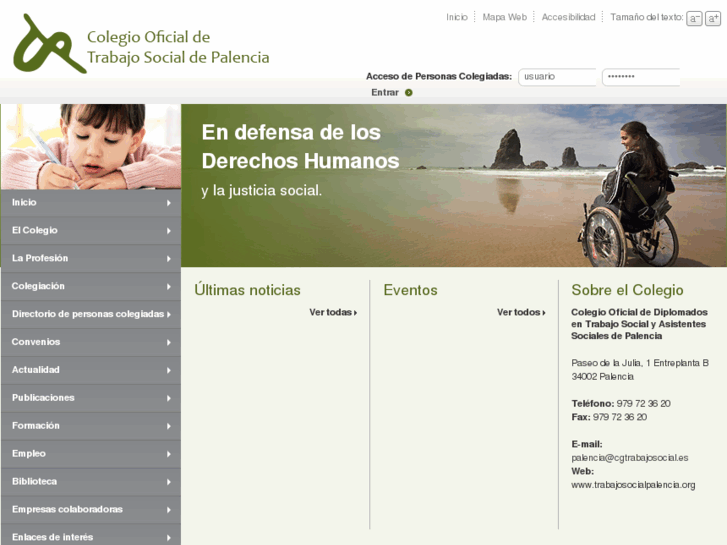Open the La Profesión menu item
The width and height of the screenshot is (727, 545).
tap(91, 258)
